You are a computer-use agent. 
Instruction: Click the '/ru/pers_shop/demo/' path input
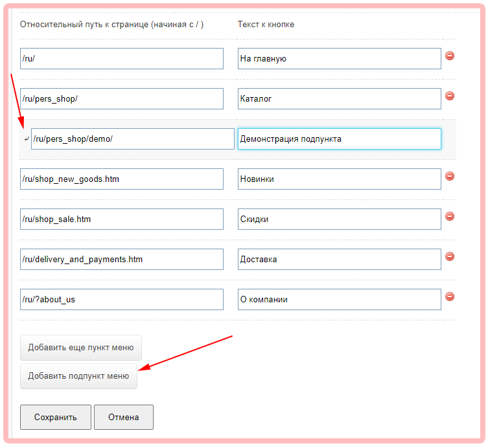coord(133,139)
